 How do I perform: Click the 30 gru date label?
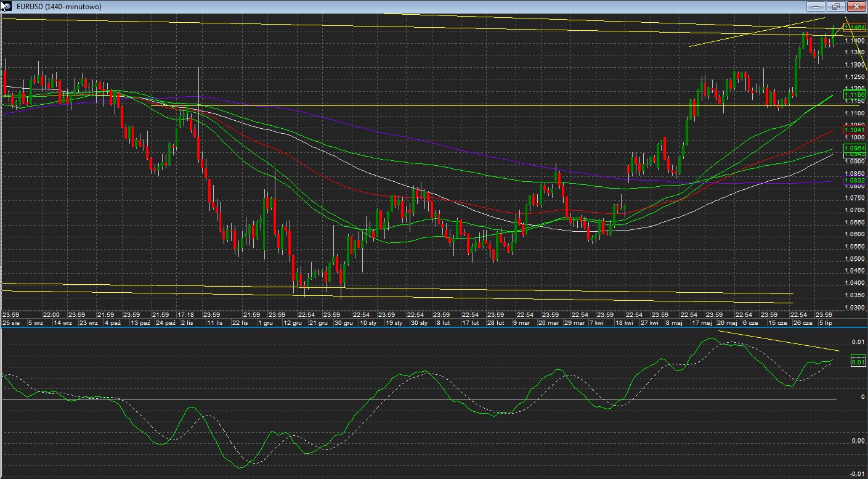[x=343, y=322]
